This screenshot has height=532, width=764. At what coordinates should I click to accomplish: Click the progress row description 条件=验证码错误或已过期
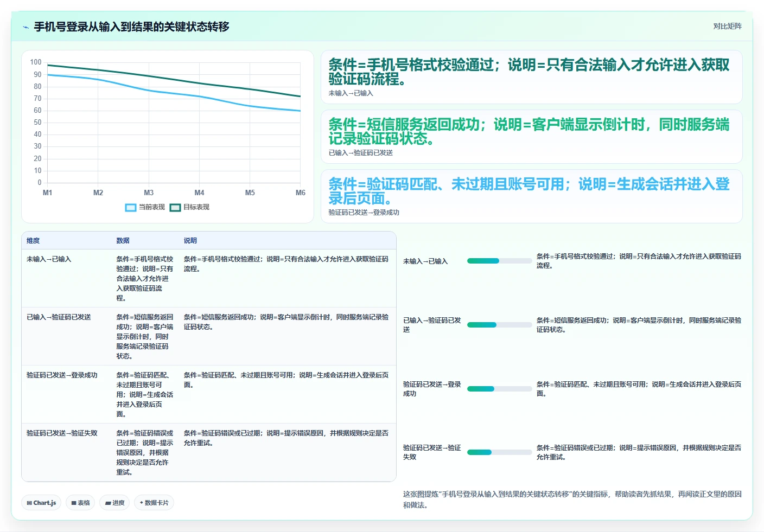click(639, 452)
